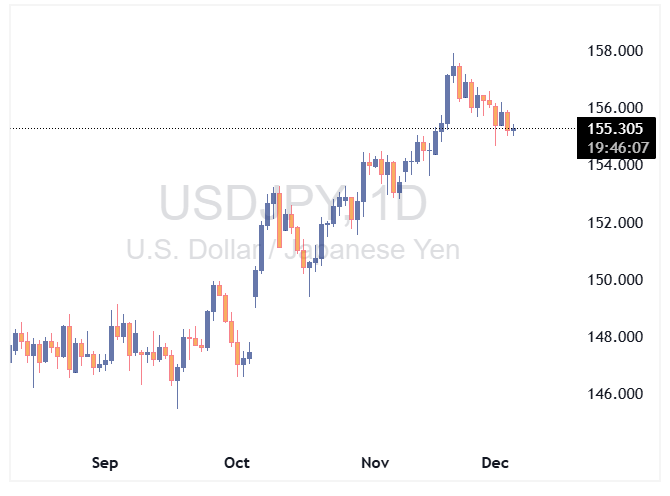This screenshot has height=496, width=670.
Task: Select the Oct date marker
Action: coord(237,463)
